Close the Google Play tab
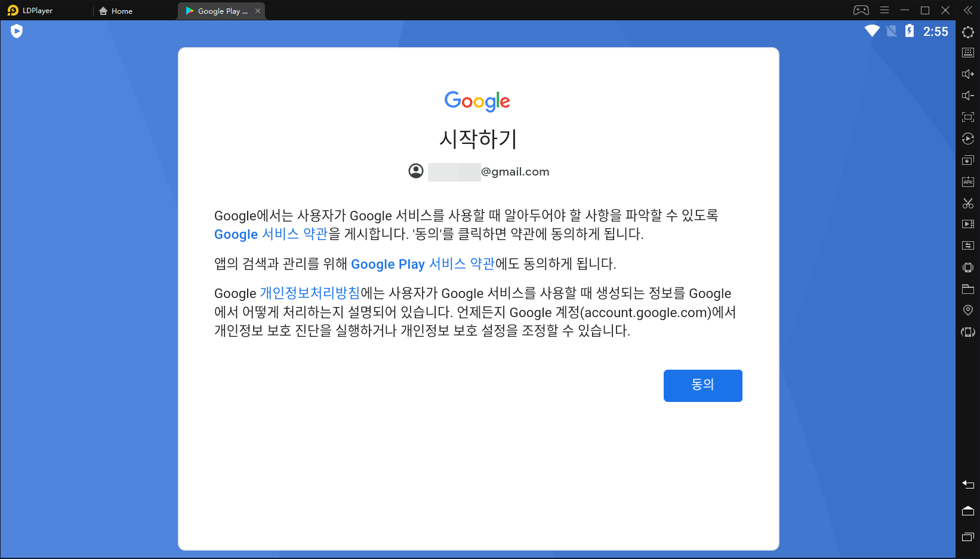The height and width of the screenshot is (559, 980). tap(258, 11)
